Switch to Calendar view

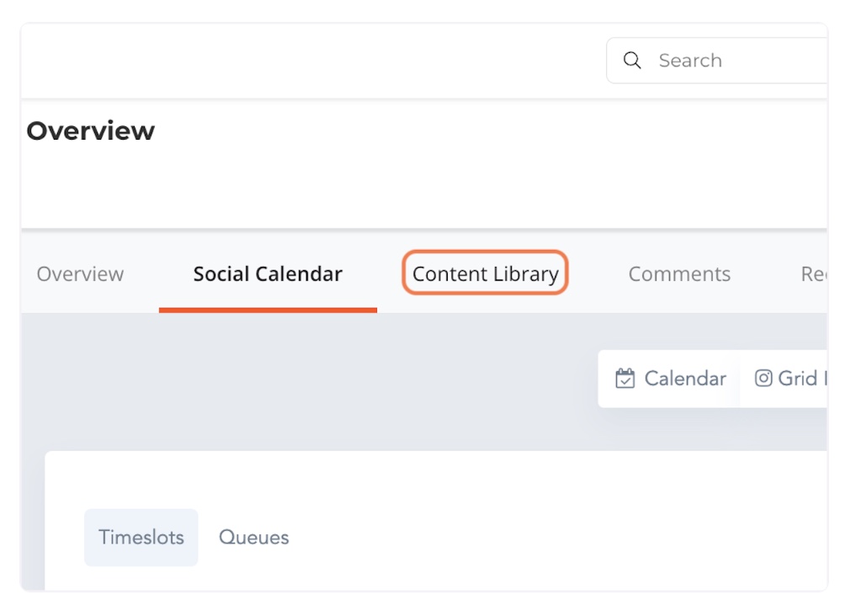tap(670, 379)
